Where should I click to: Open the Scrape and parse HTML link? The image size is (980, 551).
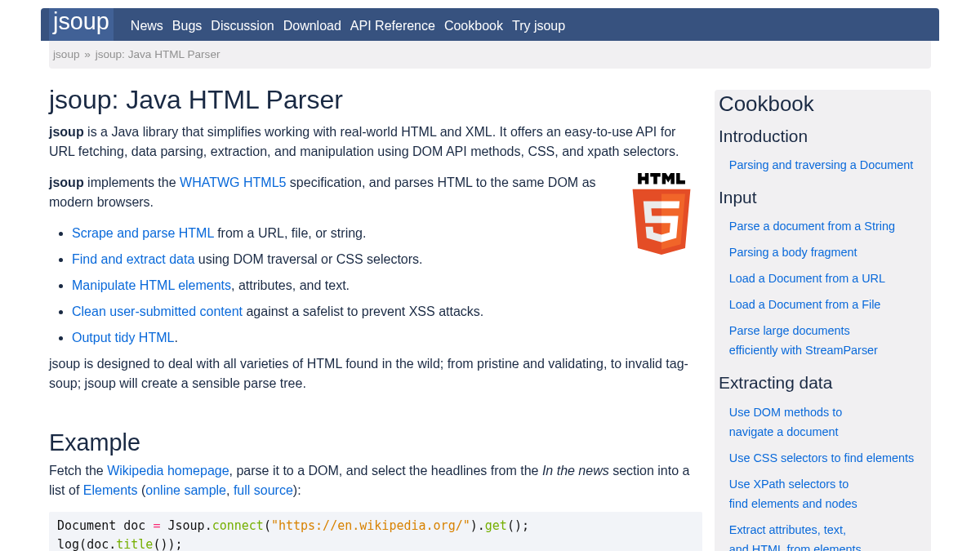tap(143, 233)
